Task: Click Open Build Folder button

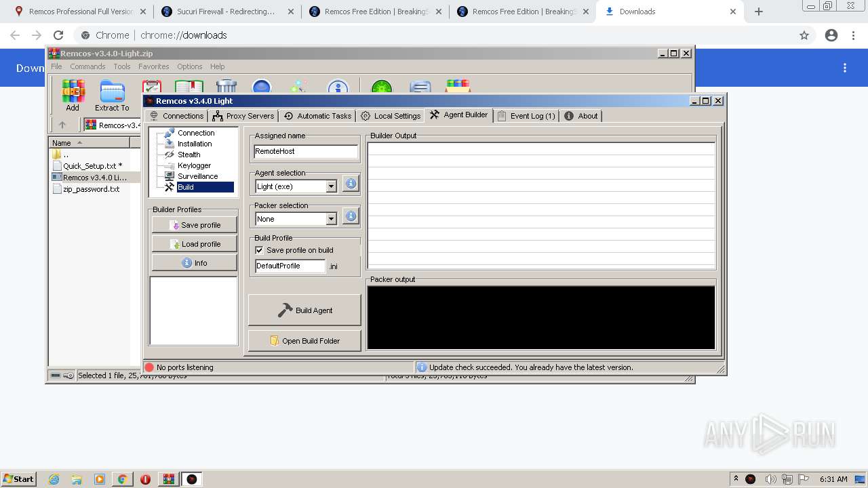Action: 304,341
